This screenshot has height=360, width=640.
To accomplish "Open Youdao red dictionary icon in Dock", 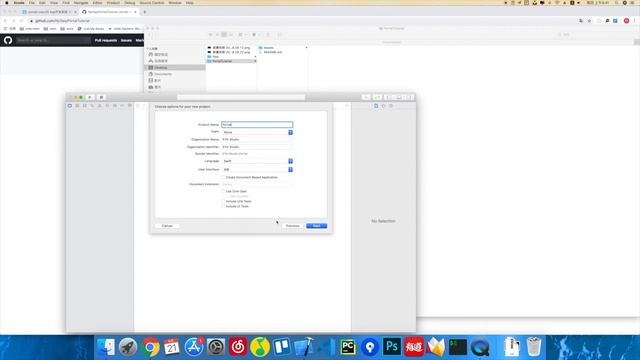I will tap(414, 347).
